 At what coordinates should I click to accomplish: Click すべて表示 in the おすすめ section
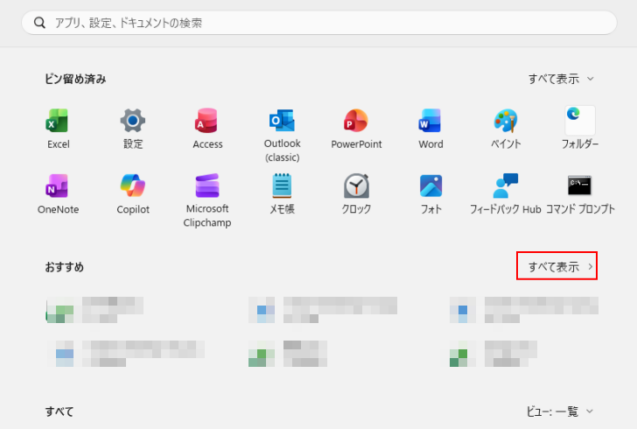point(557,266)
